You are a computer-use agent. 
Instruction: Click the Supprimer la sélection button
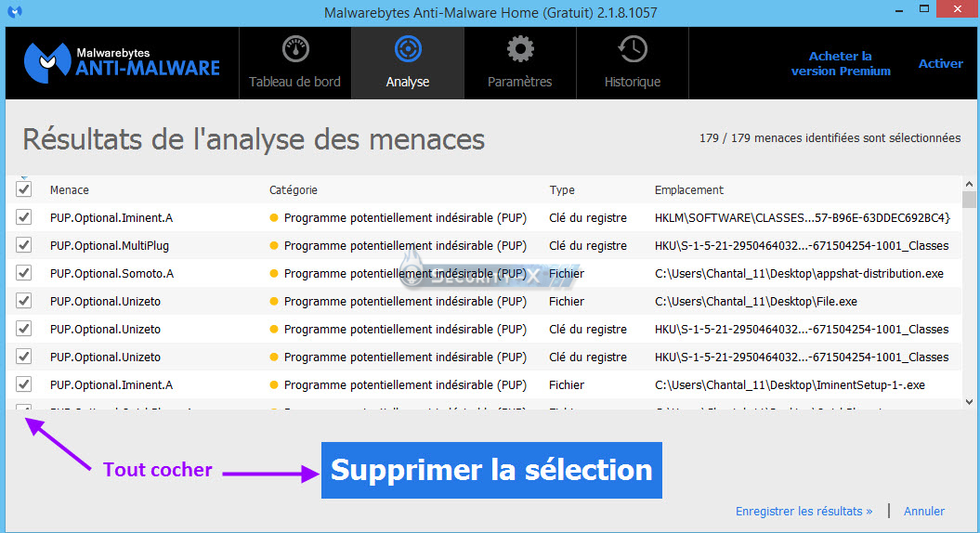point(491,470)
